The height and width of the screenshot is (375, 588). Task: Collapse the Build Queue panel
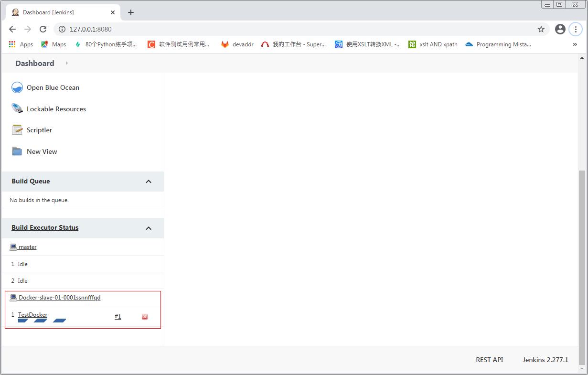point(149,182)
